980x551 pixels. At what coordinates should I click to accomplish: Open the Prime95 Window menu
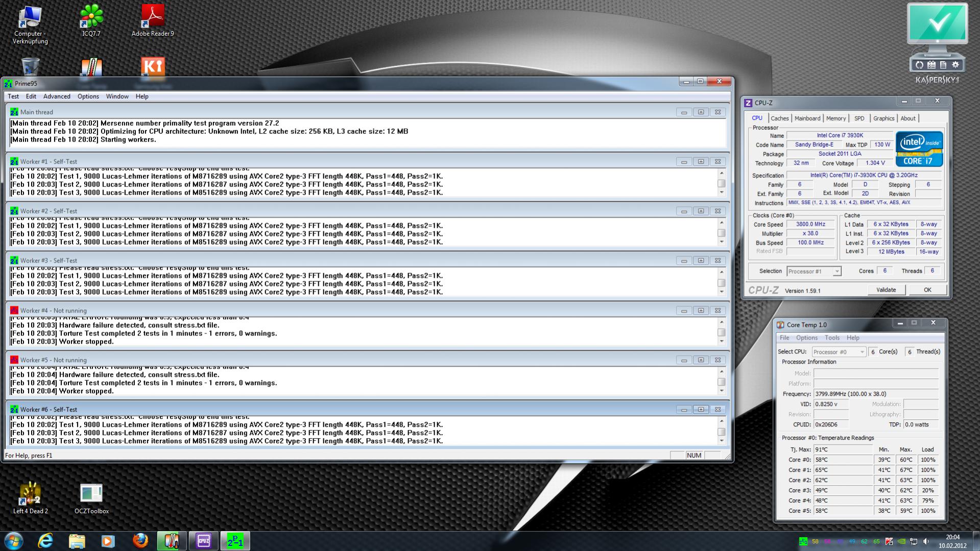117,96
